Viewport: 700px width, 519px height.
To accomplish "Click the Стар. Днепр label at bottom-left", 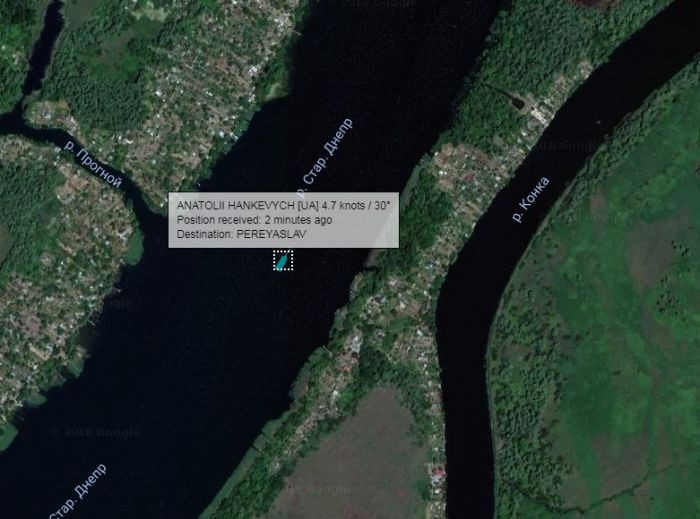I will [x=78, y=492].
